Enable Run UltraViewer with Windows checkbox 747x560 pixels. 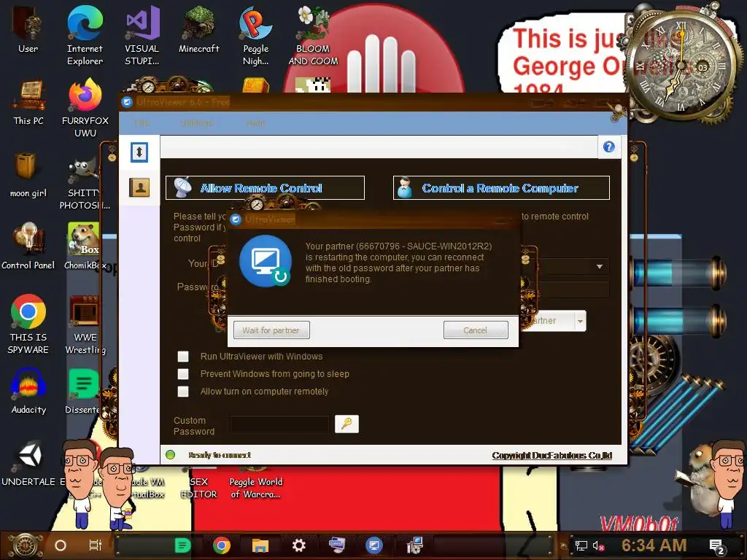[183, 356]
